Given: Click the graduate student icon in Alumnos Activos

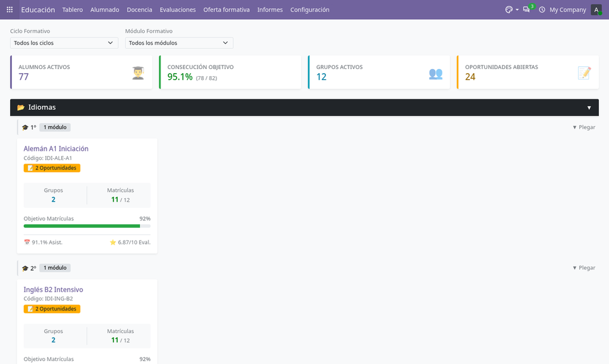Looking at the screenshot, I should pos(138,73).
